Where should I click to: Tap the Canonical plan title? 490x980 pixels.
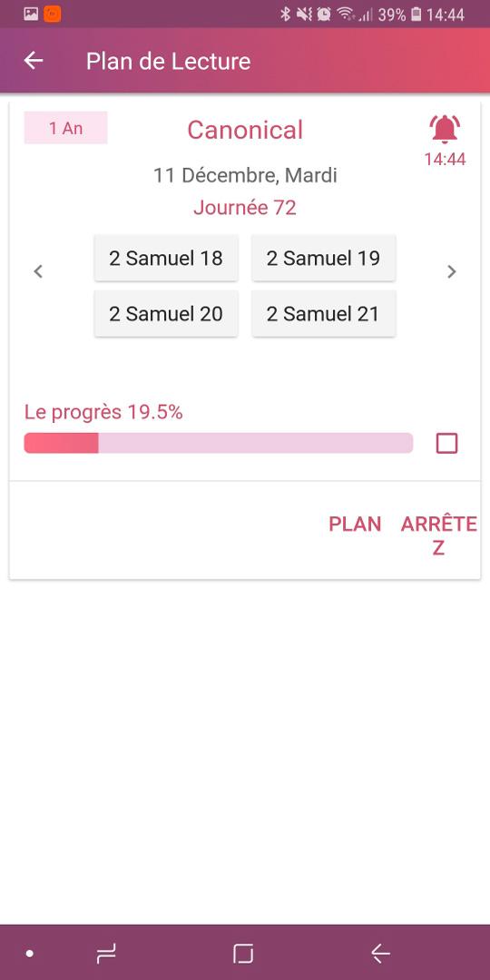[245, 130]
